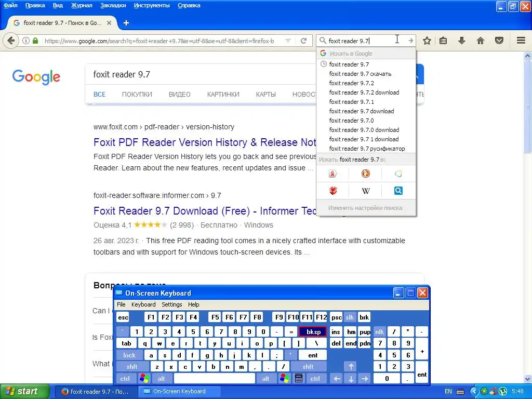Open a new tab with plus icon

(x=126, y=23)
